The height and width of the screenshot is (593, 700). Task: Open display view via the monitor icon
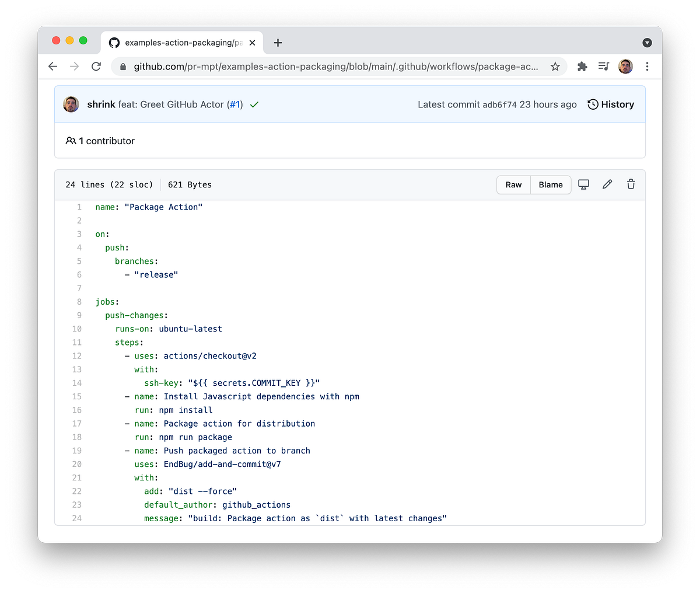tap(583, 184)
